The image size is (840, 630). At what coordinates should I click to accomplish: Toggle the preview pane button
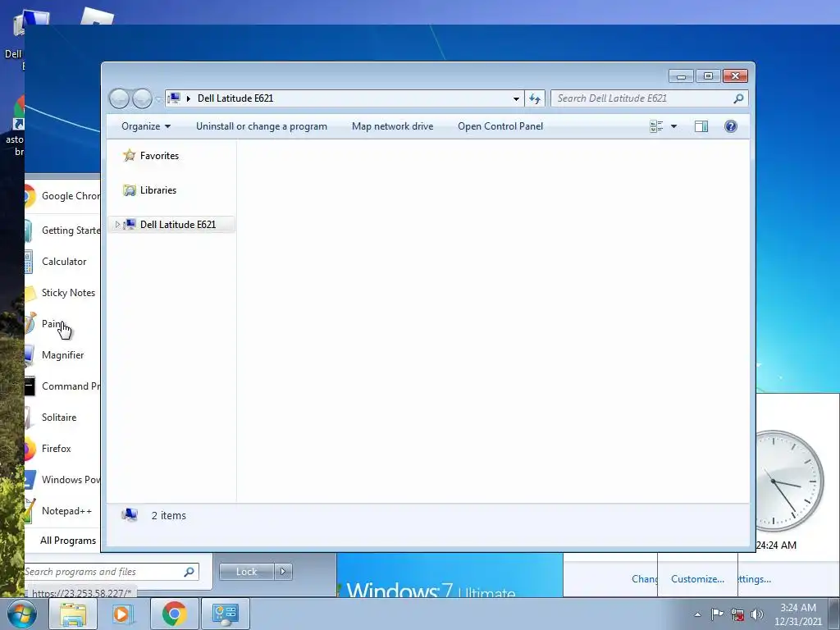pos(701,126)
